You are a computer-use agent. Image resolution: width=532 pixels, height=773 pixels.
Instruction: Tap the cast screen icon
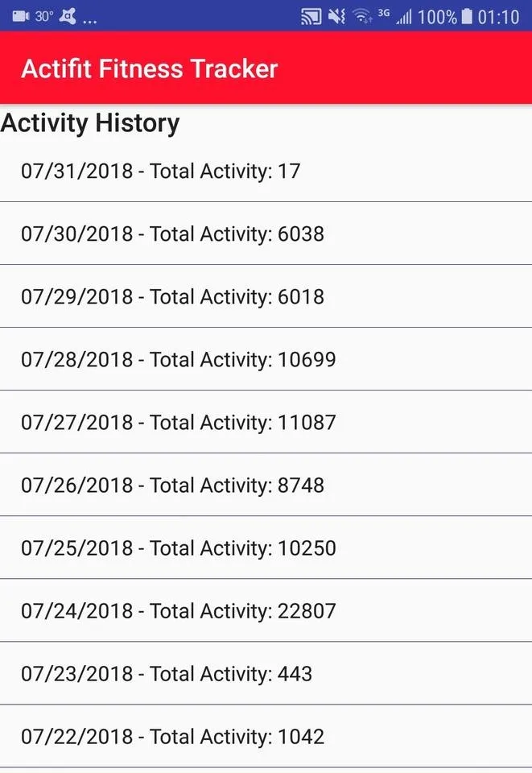[x=311, y=16]
